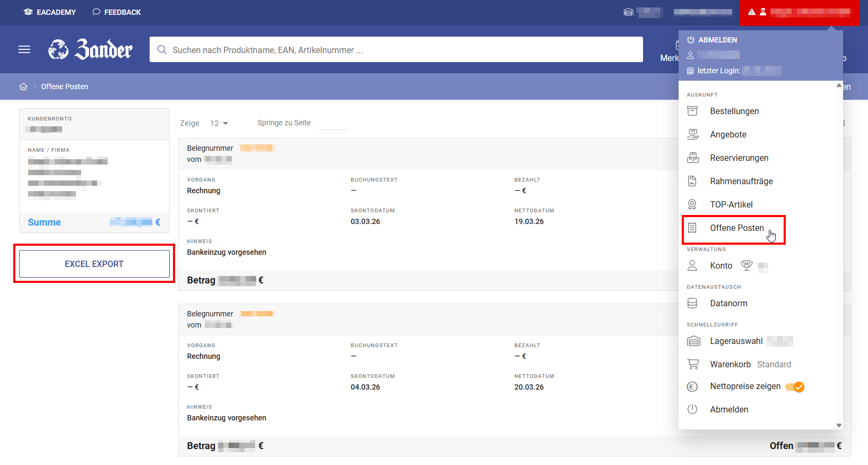Open the hamburger menu icon
Image resolution: width=868 pixels, height=465 pixels.
24,49
